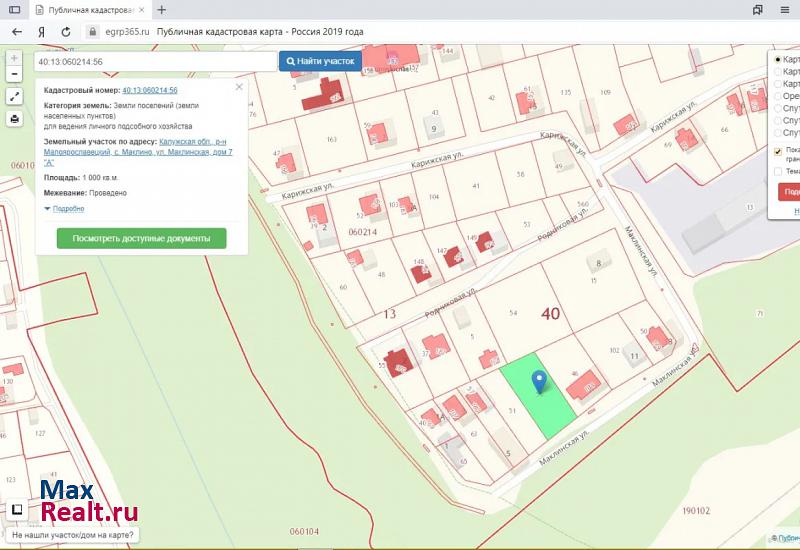The height and width of the screenshot is (550, 800).
Task: Click Посмотреть доступные документы green button
Action: pyautogui.click(x=141, y=239)
